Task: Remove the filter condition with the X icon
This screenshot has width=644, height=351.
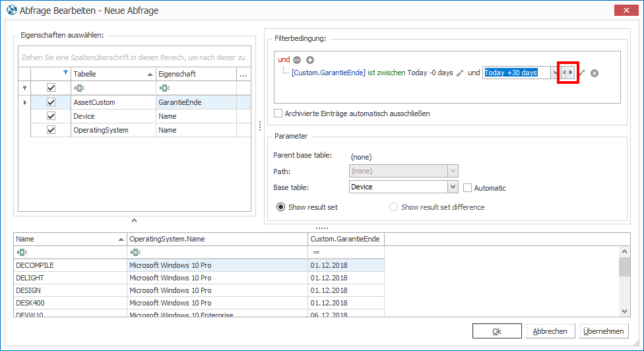Action: [595, 73]
